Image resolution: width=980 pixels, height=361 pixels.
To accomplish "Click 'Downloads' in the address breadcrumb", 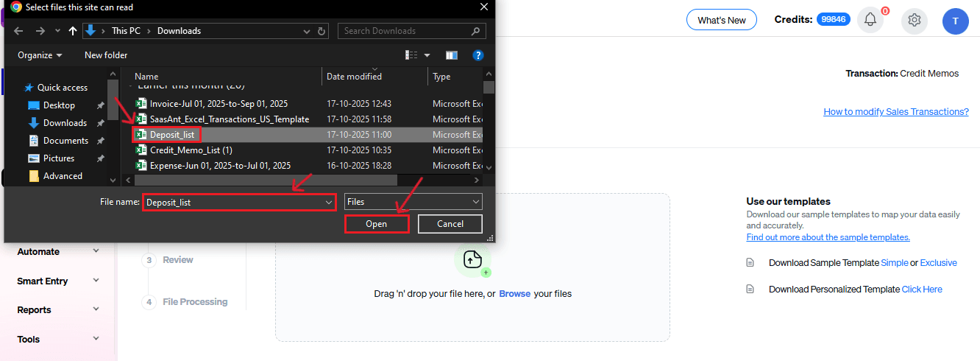I will 179,31.
